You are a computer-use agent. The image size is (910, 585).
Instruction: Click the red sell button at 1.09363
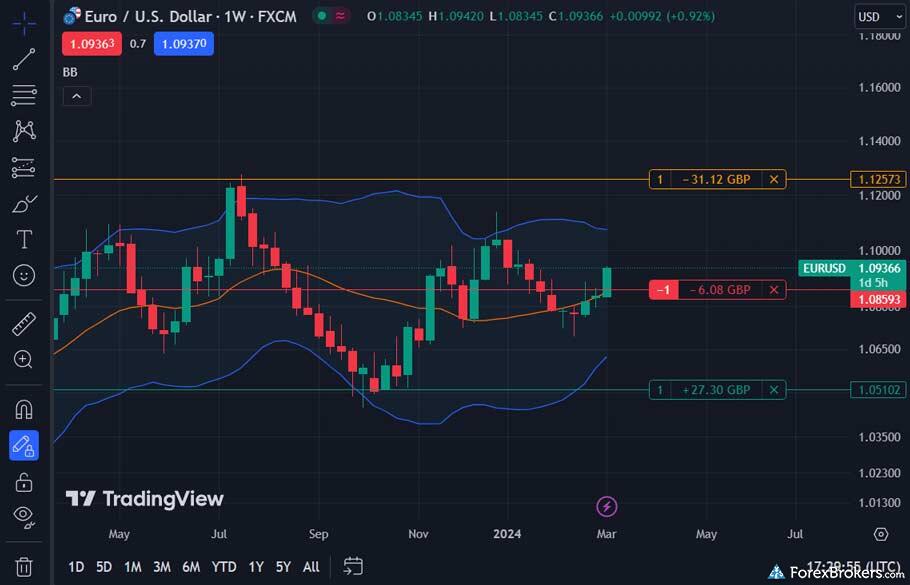coord(92,43)
